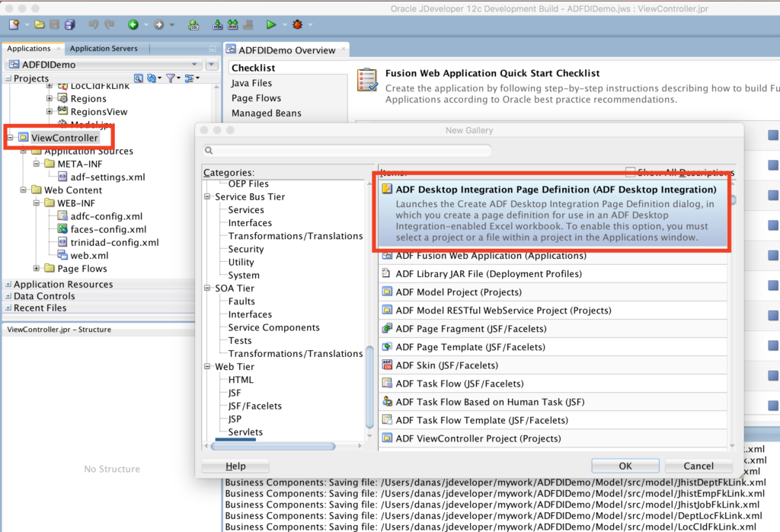Click the green Back navigation arrow
This screenshot has width=780, height=532.
pos(133,24)
